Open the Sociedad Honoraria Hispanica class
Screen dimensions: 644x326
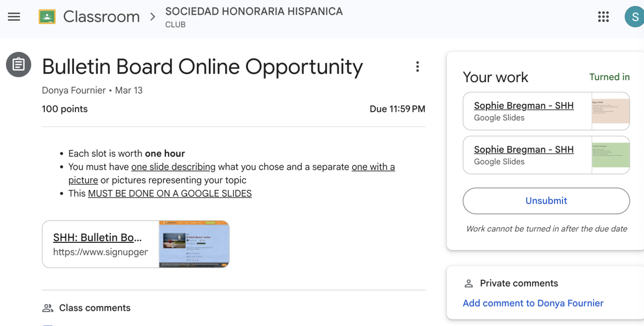tap(254, 12)
